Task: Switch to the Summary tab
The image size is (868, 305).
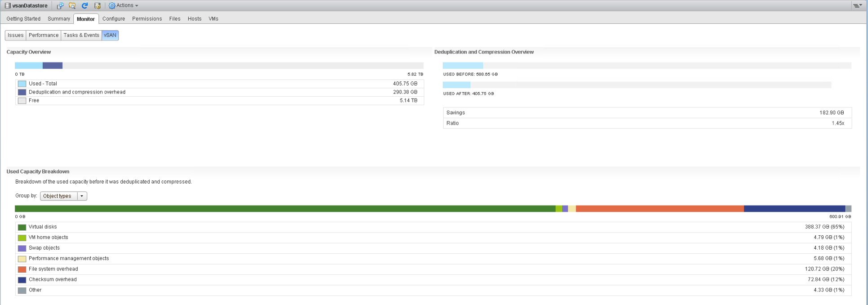Action: pos(59,19)
